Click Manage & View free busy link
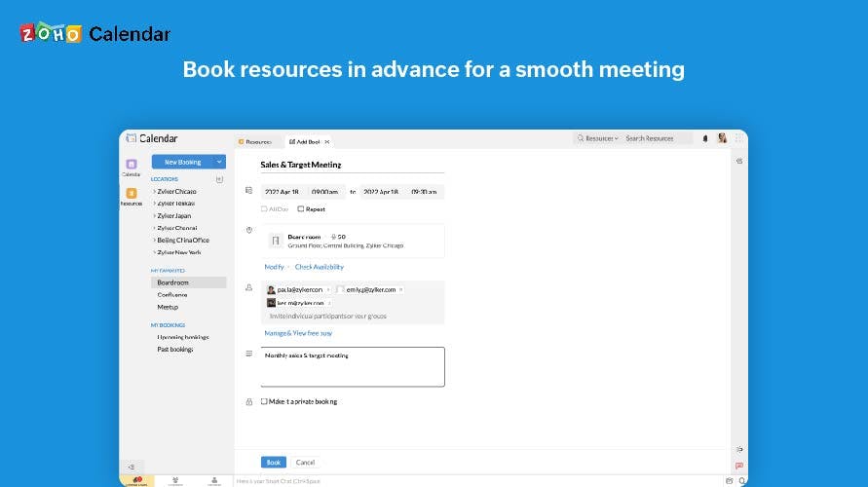868x487 pixels. tap(298, 333)
